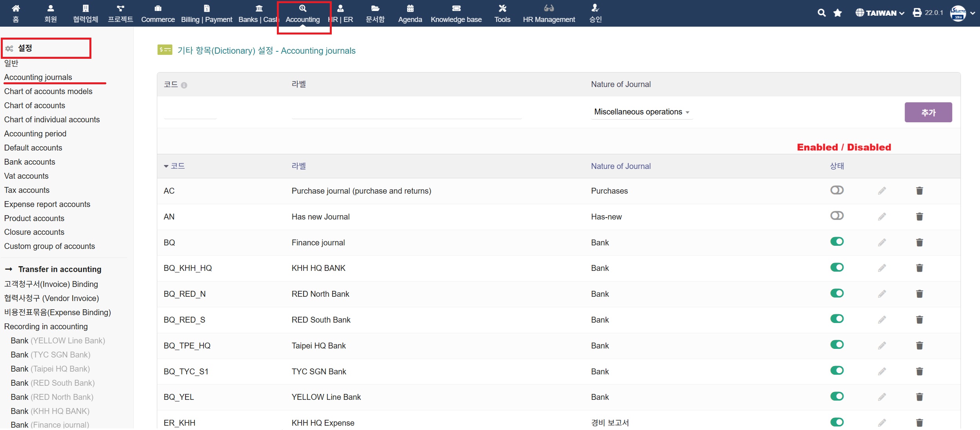Edit the BQ Finance journal entry

tap(882, 243)
